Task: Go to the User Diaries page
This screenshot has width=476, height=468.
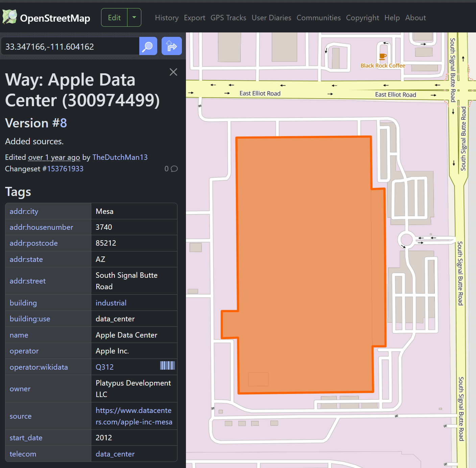Action: [x=271, y=18]
